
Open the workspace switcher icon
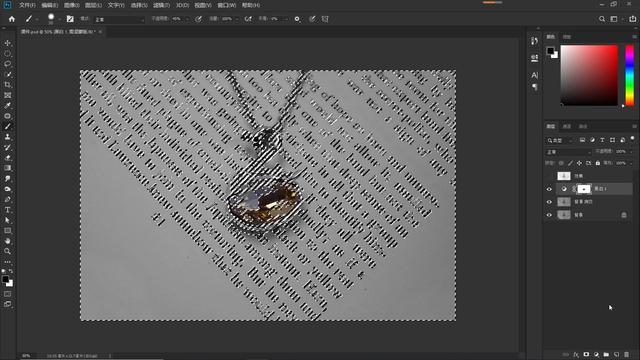[x=614, y=19]
